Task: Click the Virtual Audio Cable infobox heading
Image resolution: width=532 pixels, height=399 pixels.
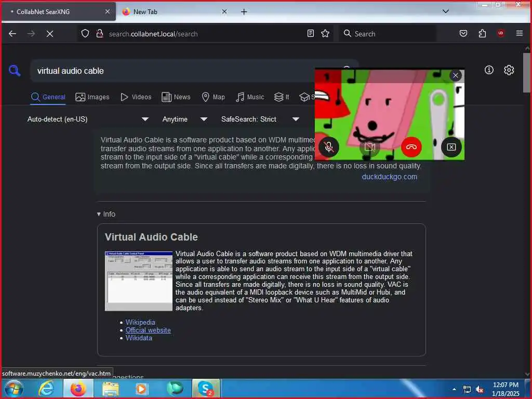Action: [x=151, y=237]
